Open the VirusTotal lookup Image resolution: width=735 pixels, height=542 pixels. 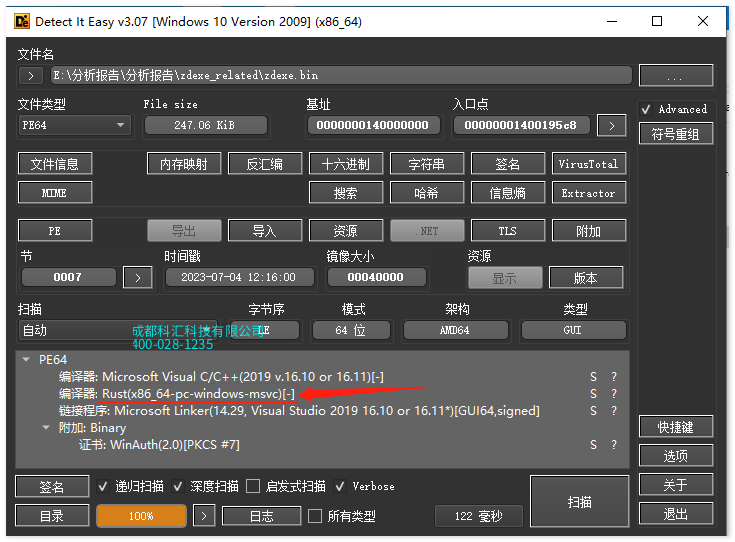(589, 164)
